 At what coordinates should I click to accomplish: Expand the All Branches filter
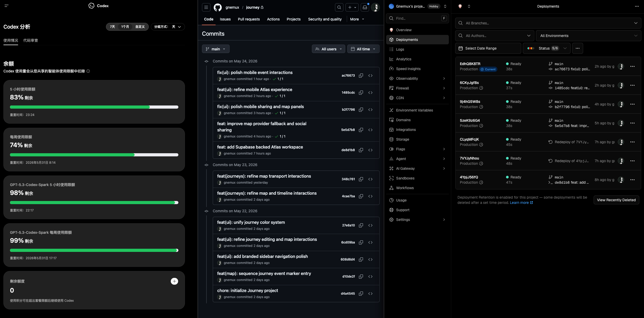(548, 23)
